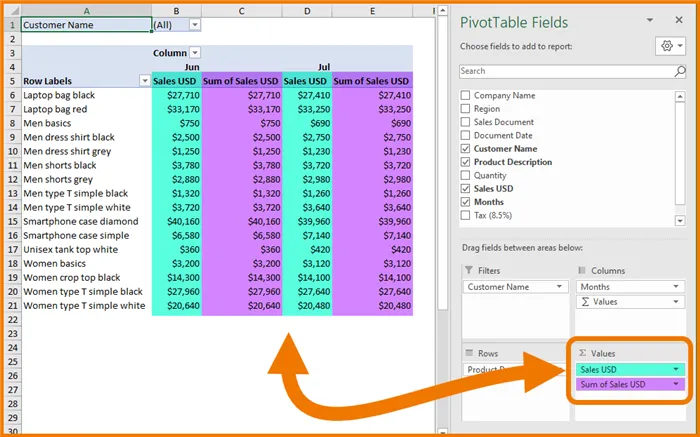Image resolution: width=700 pixels, height=437 pixels.
Task: Click the Rows area icon
Action: pos(468,353)
